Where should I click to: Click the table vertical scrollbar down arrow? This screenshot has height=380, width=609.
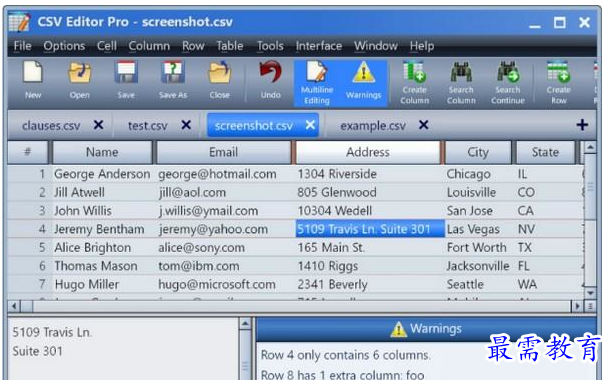[590, 293]
